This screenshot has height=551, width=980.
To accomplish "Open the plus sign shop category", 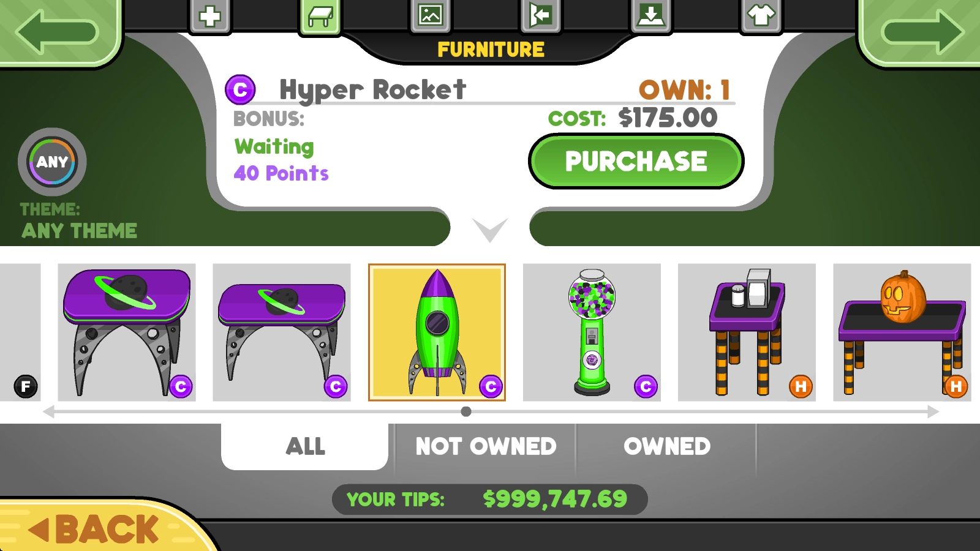I will pos(210,15).
